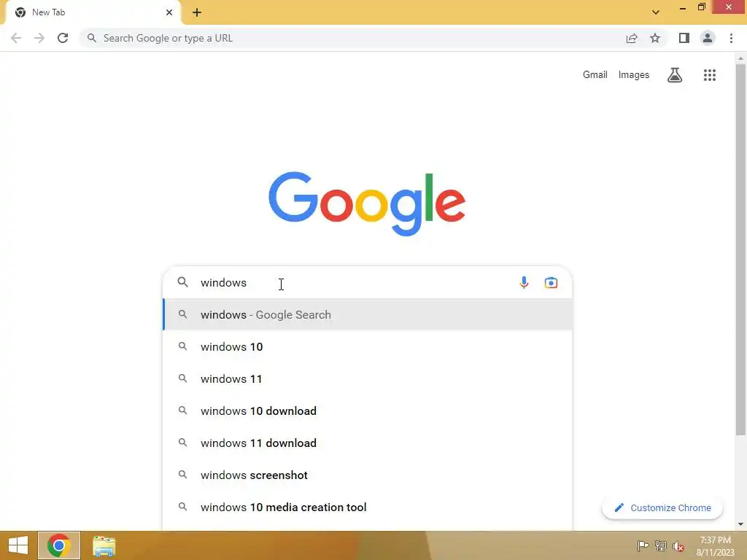Reload the current page
747x560 pixels.
63,38
